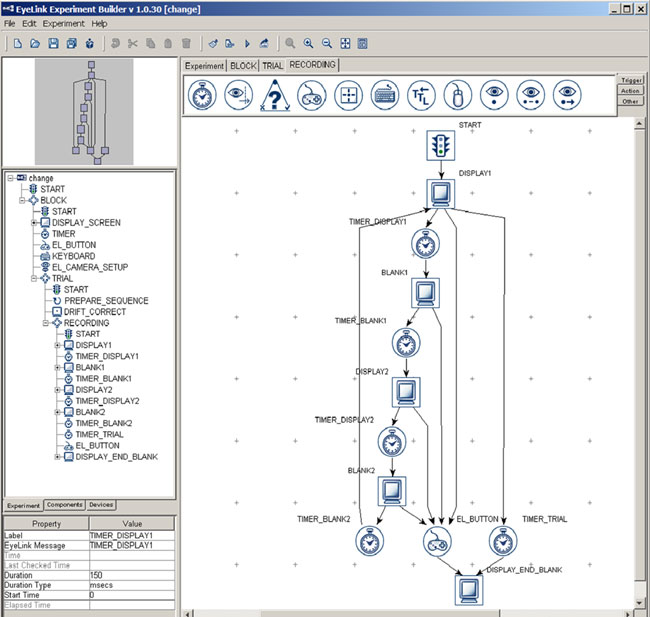Viewport: 650px width, 617px height.
Task: Open the Edit menu
Action: click(29, 24)
